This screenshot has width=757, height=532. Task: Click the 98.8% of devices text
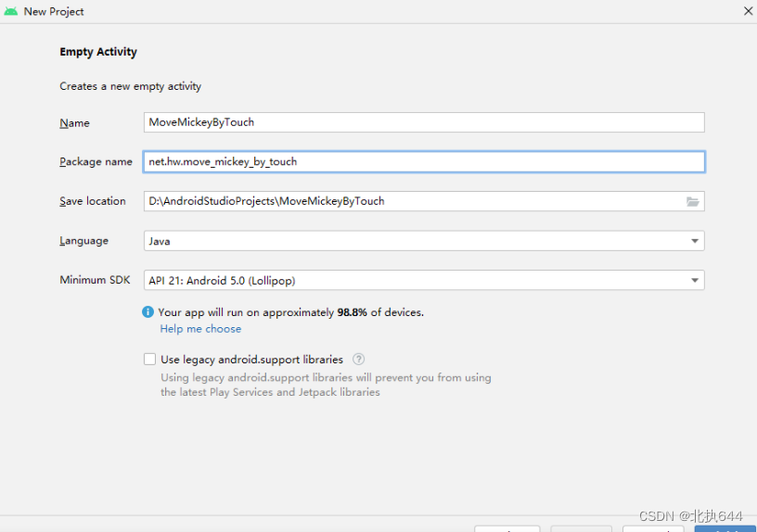380,312
